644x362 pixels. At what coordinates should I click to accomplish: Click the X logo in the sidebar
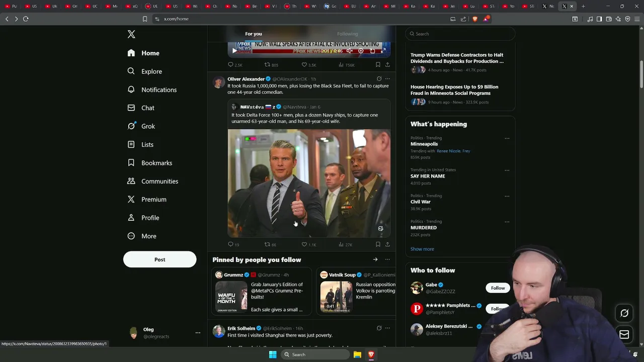click(131, 34)
